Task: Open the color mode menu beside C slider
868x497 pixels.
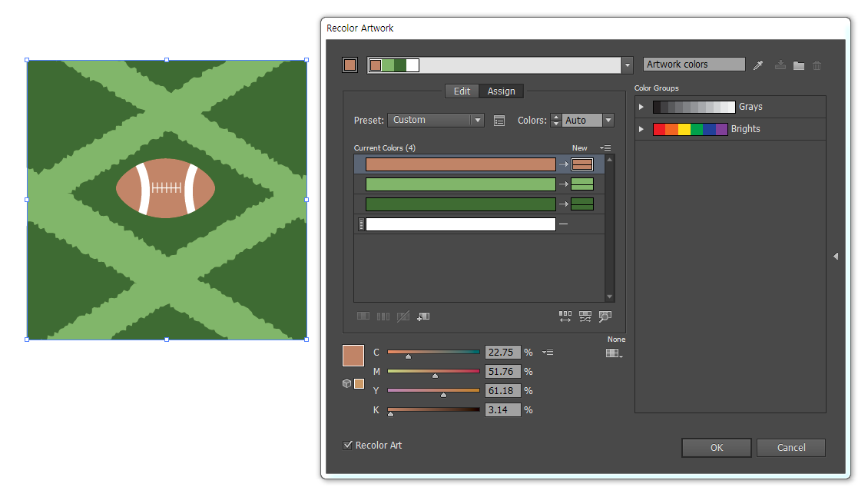Action: [548, 352]
